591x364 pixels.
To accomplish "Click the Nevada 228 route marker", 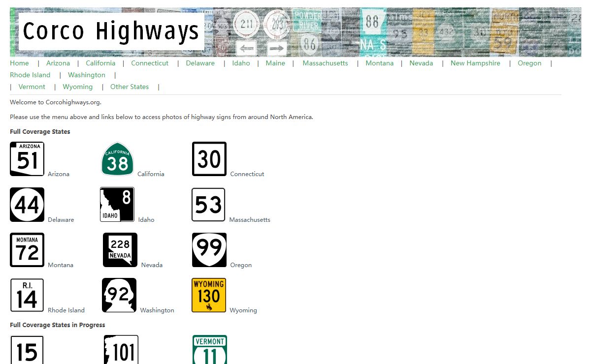I will click(120, 250).
